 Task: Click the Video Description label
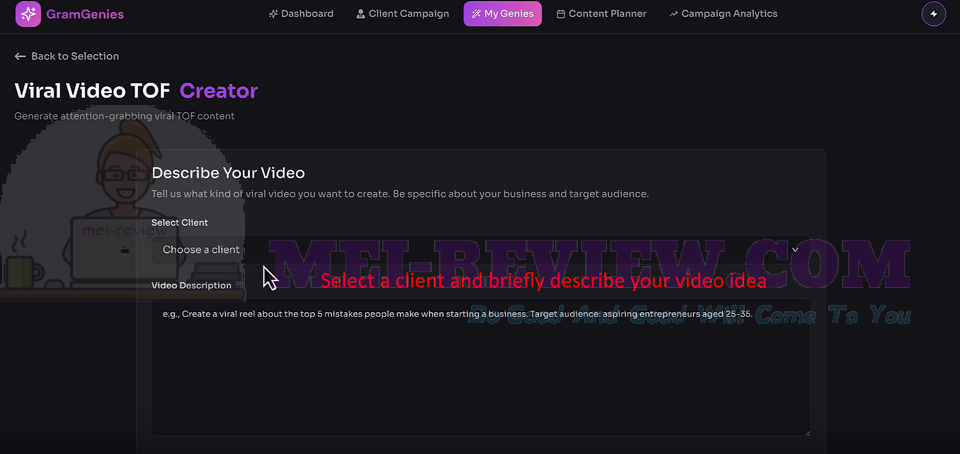click(192, 286)
